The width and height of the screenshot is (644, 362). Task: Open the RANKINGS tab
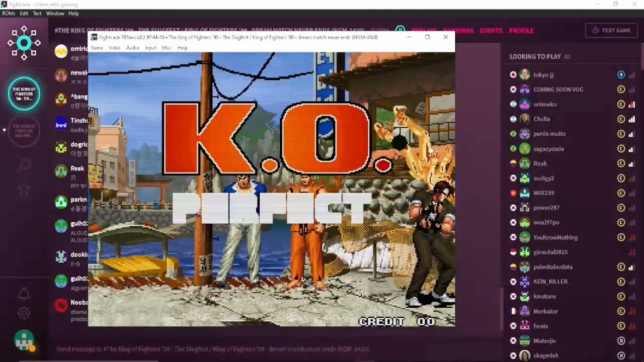tap(458, 30)
